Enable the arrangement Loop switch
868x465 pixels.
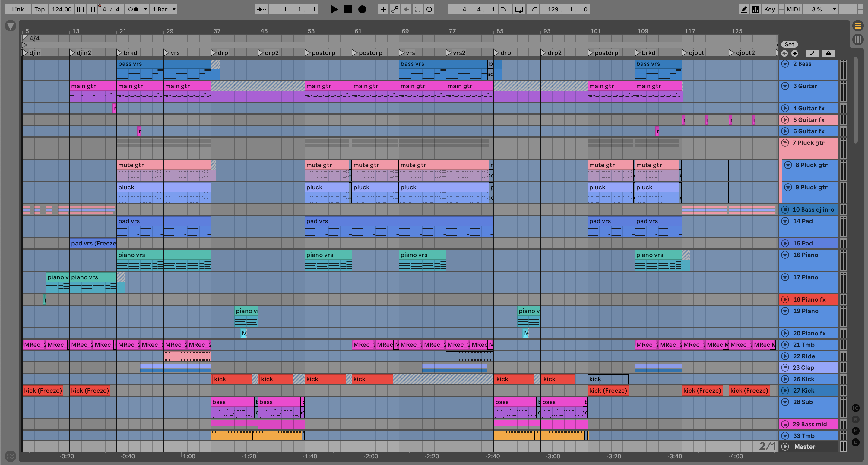(x=519, y=9)
